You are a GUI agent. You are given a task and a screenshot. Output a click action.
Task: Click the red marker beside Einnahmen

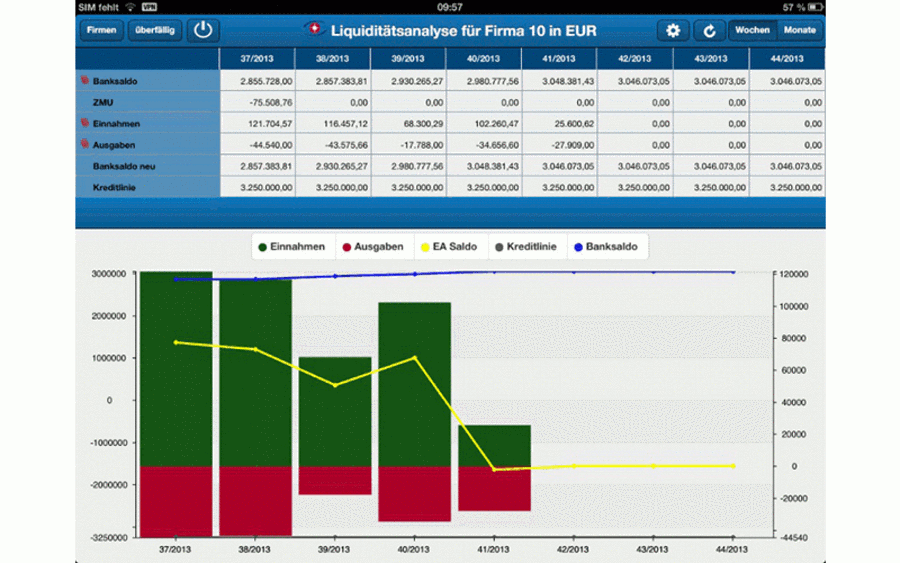tap(85, 123)
